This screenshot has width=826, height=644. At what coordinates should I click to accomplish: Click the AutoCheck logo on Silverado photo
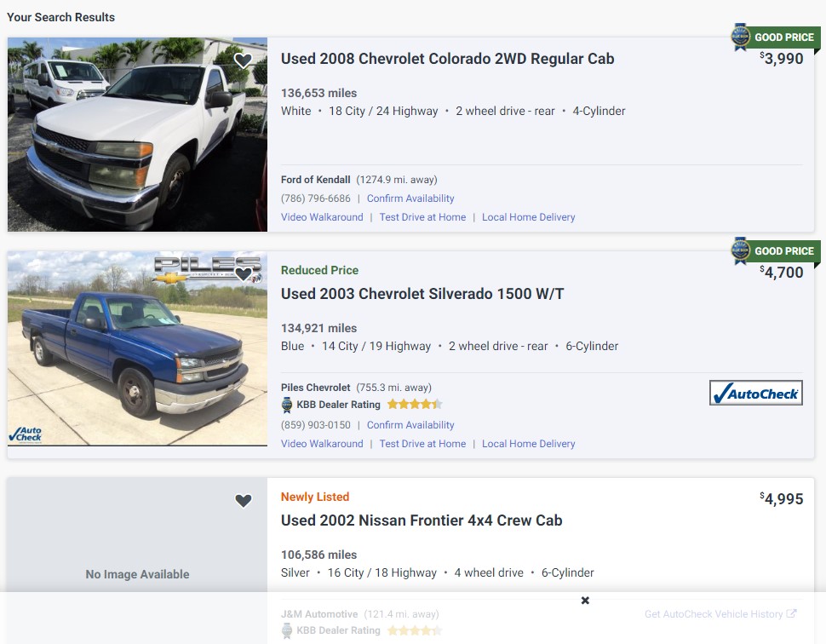26,434
